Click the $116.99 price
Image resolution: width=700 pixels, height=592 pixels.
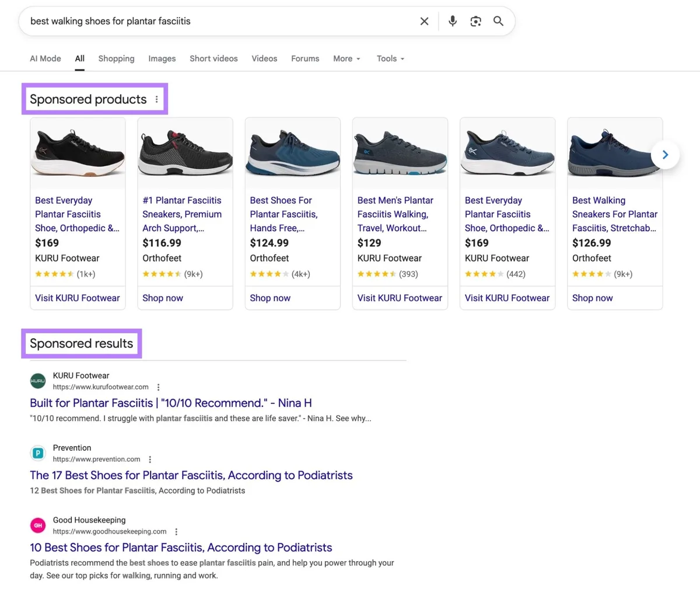[162, 243]
